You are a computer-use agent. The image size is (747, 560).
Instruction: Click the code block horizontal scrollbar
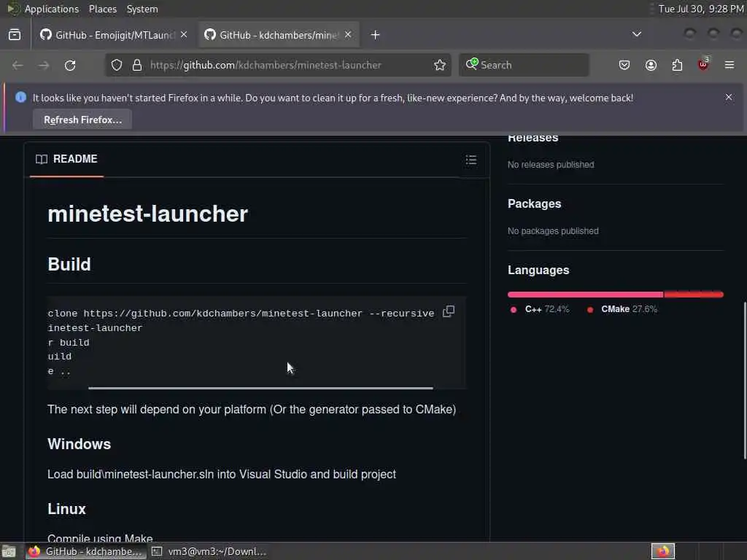pyautogui.click(x=260, y=388)
